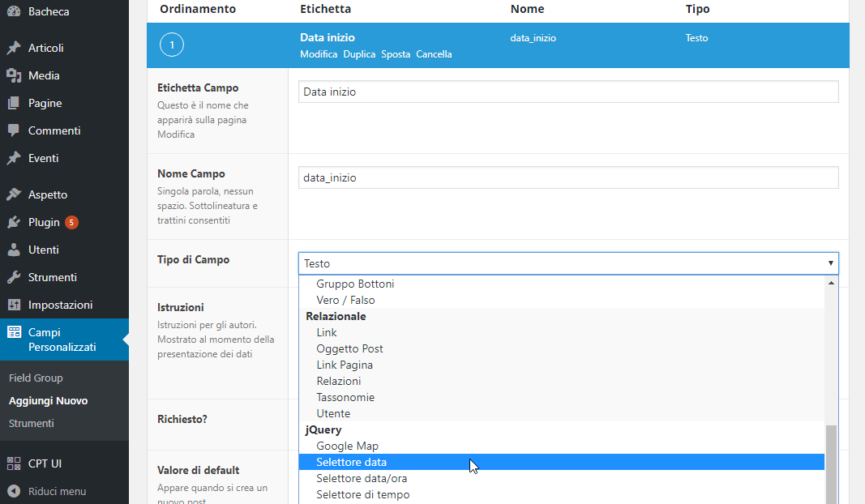
Task: Click the Strumenti wrench icon
Action: 14,277
